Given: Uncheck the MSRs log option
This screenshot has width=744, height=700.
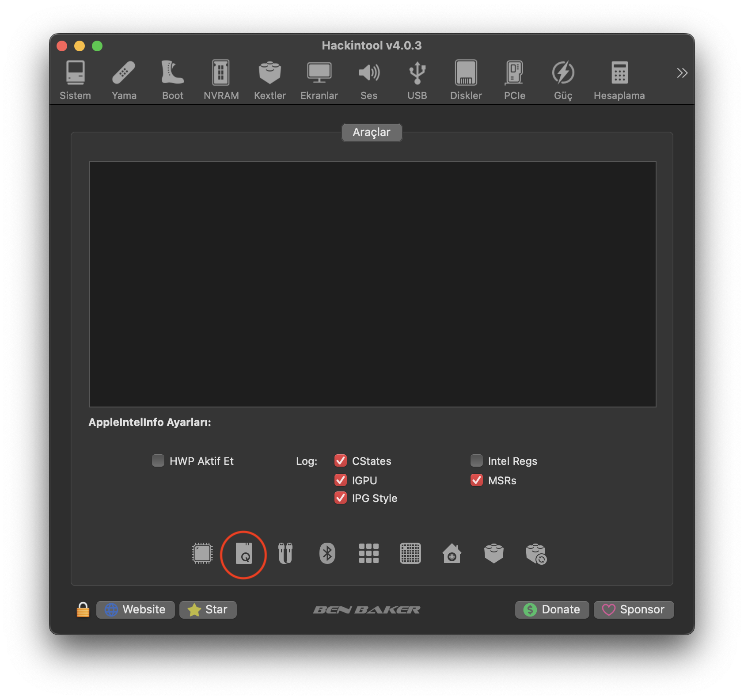Looking at the screenshot, I should click(477, 480).
